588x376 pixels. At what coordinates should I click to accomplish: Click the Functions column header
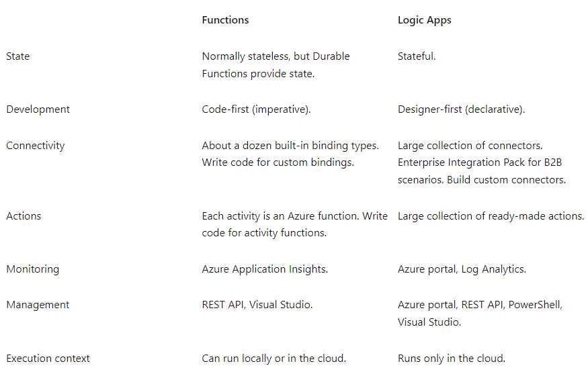[x=225, y=20]
